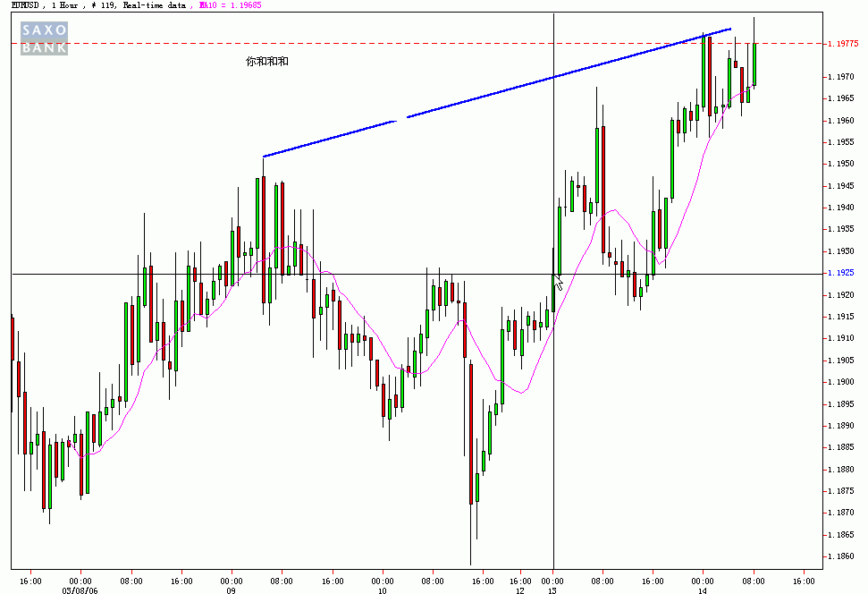Click the 1.1915 price axis label
This screenshot has height=594, width=868.
[841, 317]
